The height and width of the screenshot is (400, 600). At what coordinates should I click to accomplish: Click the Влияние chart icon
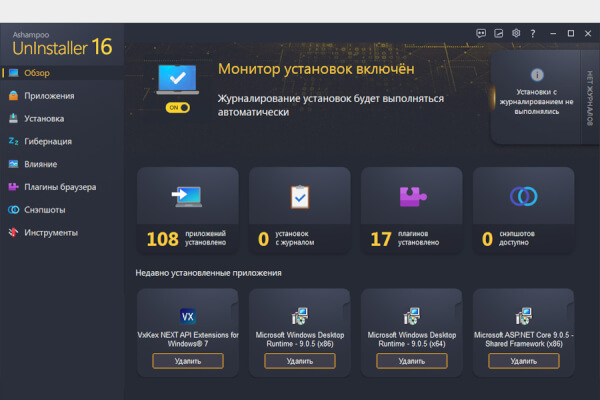pyautogui.click(x=13, y=164)
